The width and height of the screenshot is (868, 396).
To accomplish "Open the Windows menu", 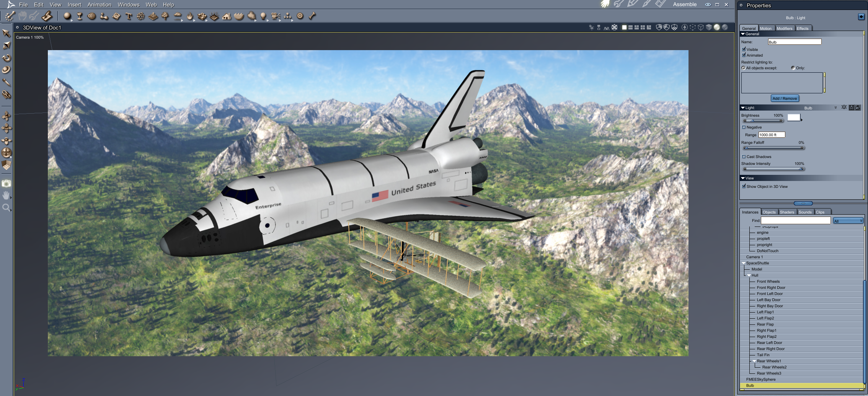I will [x=129, y=5].
